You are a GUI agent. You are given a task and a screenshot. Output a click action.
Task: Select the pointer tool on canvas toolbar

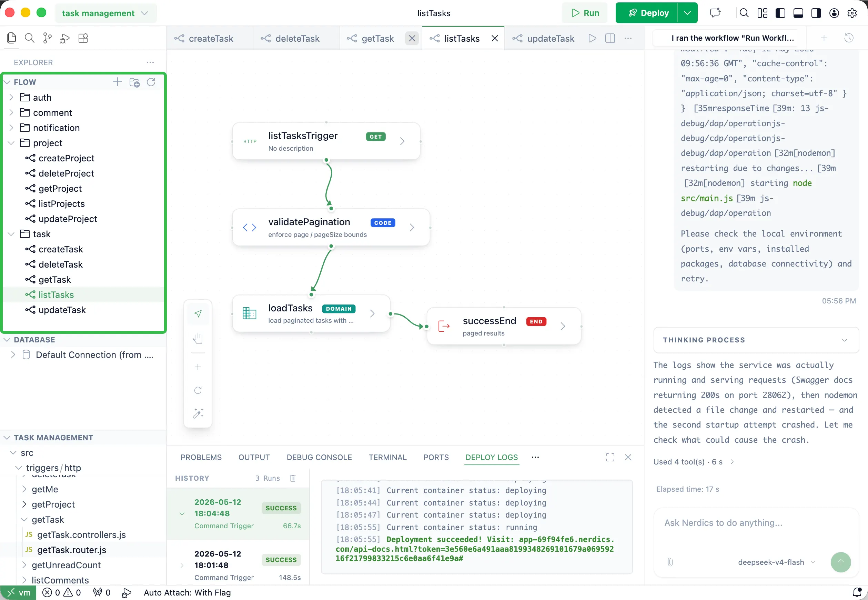(198, 313)
